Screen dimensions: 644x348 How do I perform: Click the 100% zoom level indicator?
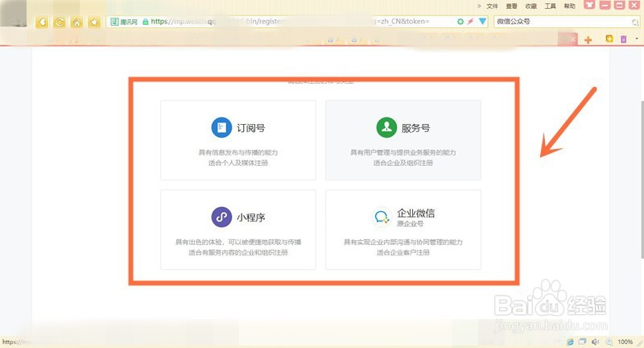pyautogui.click(x=625, y=342)
